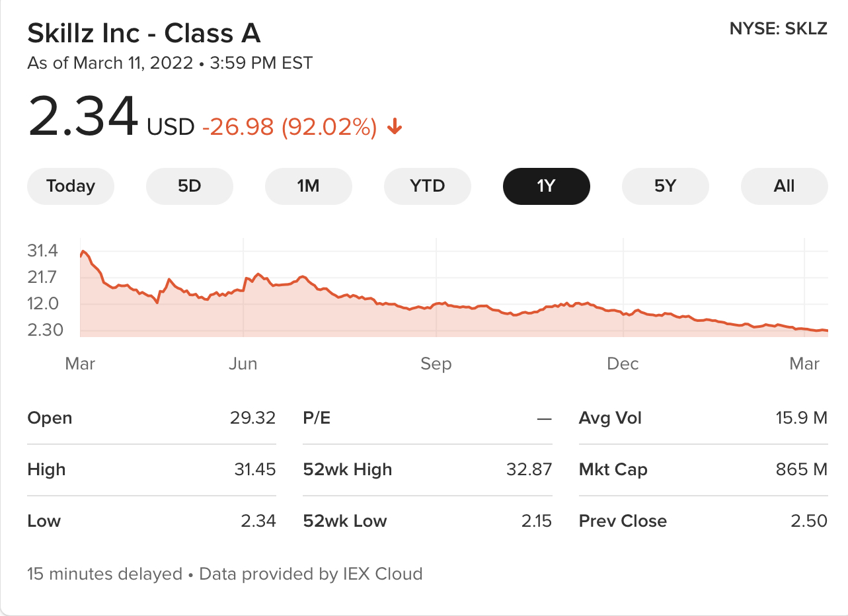Show All-time price history
This screenshot has width=848, height=616.
click(x=784, y=186)
